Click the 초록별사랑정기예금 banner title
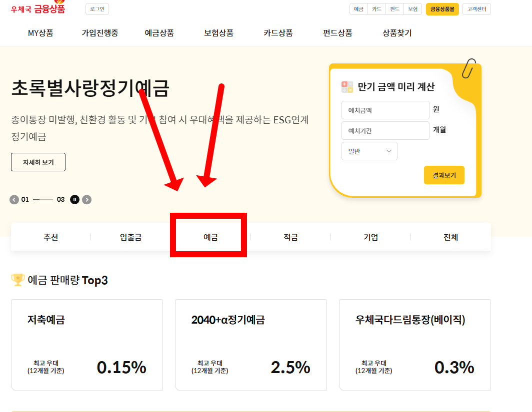 tap(90, 88)
